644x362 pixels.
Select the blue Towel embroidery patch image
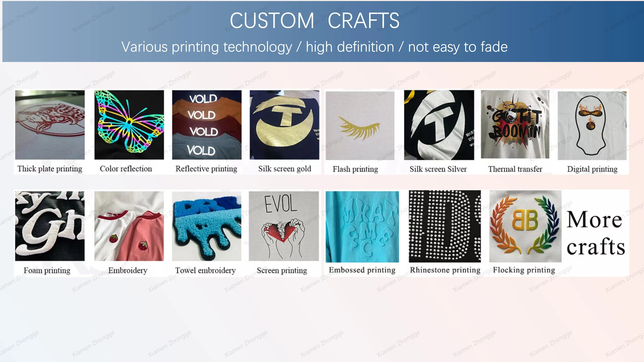(x=207, y=226)
